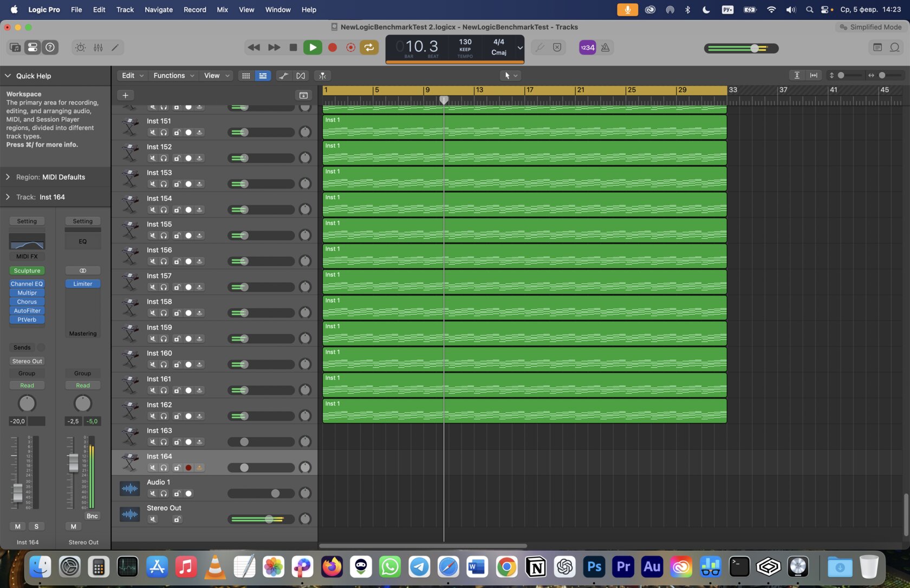Click the Play button on the transport
Image resolution: width=910 pixels, height=588 pixels.
tap(313, 48)
